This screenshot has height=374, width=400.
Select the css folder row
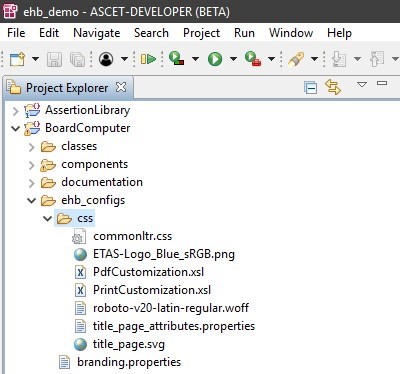(x=75, y=218)
